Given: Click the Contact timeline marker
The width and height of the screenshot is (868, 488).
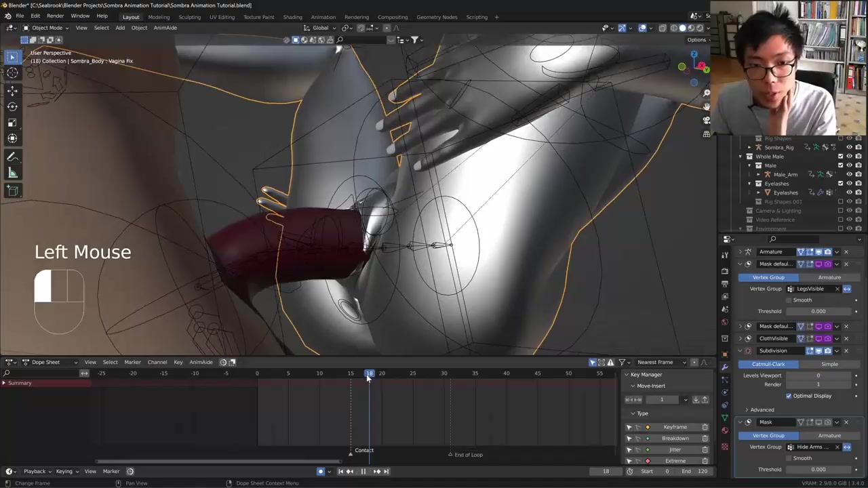Looking at the screenshot, I should pos(351,452).
